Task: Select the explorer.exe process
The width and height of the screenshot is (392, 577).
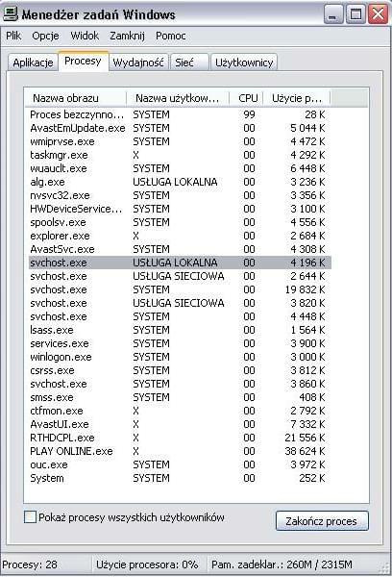Action: pyautogui.click(x=180, y=236)
